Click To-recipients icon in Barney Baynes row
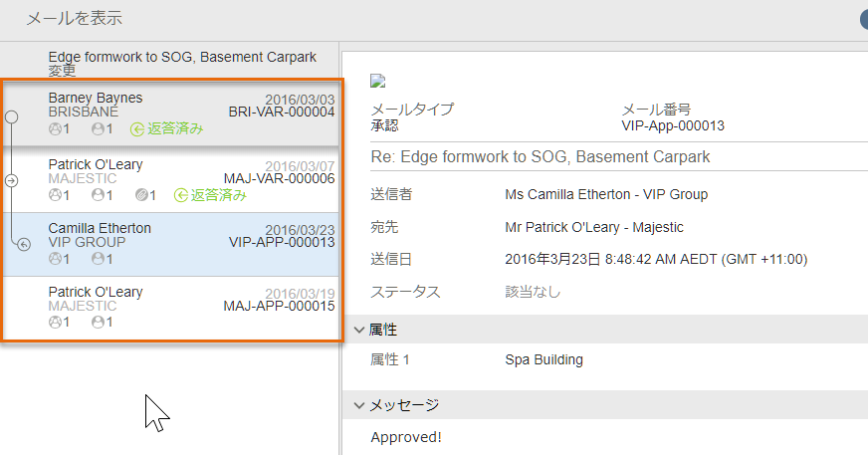 [55, 129]
